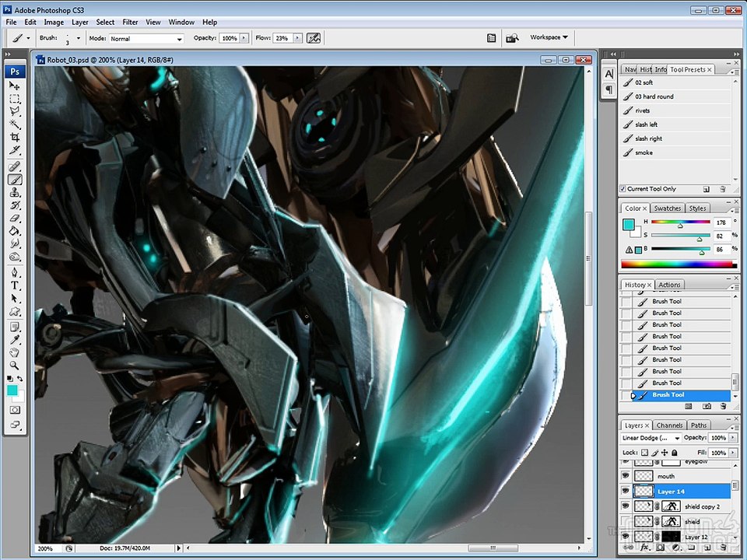Viewport: 747px width, 560px height.
Task: Switch to the Channels tab
Action: pos(669,425)
